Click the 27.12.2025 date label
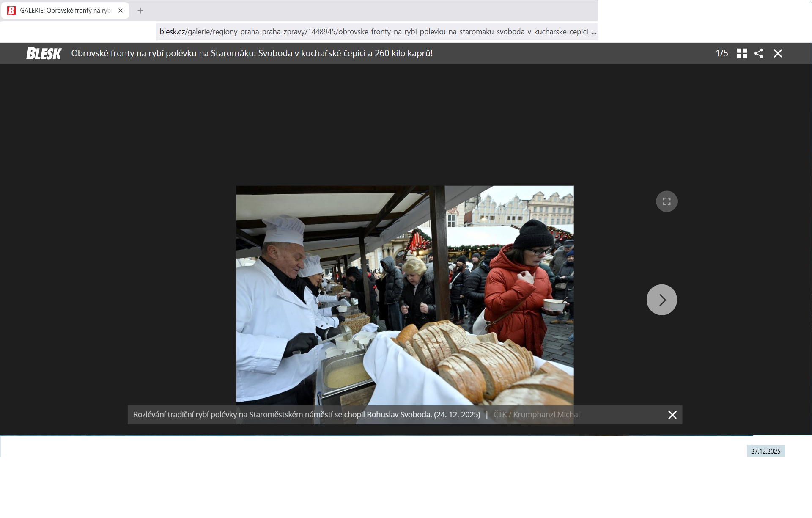The height and width of the screenshot is (518, 812). tap(765, 451)
